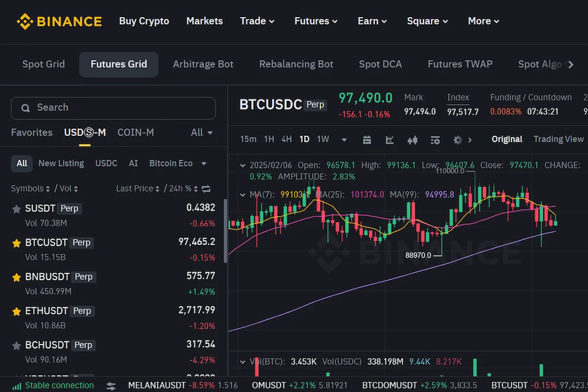Show more chart tools arrow
Viewport: 588px width, 392px height.
tap(470, 140)
